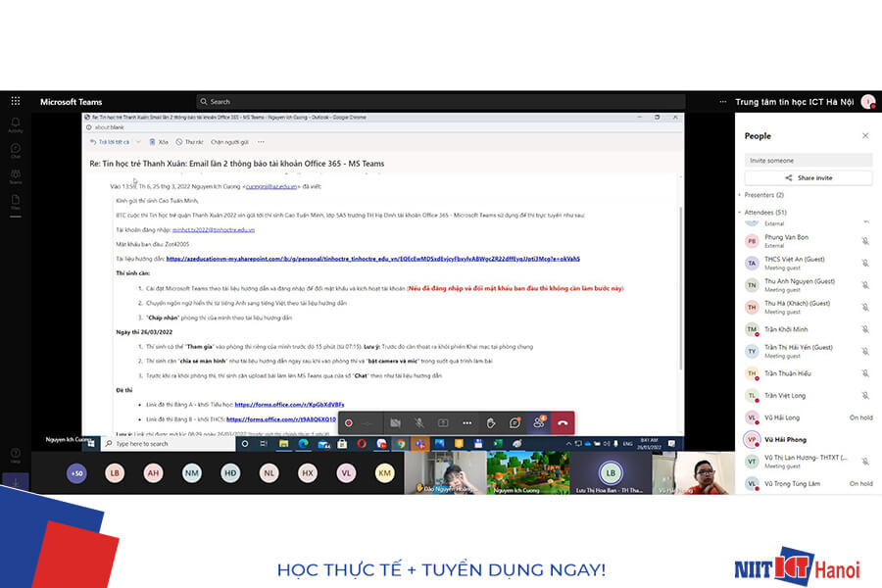Image resolution: width=882 pixels, height=588 pixels.
Task: Go to Teams section in sidebar
Action: click(x=15, y=177)
